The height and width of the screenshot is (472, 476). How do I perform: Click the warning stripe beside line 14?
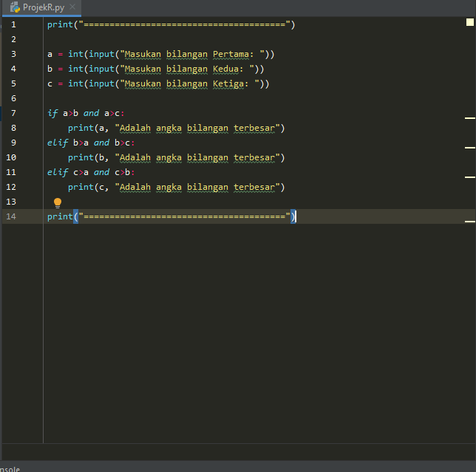[x=469, y=221]
